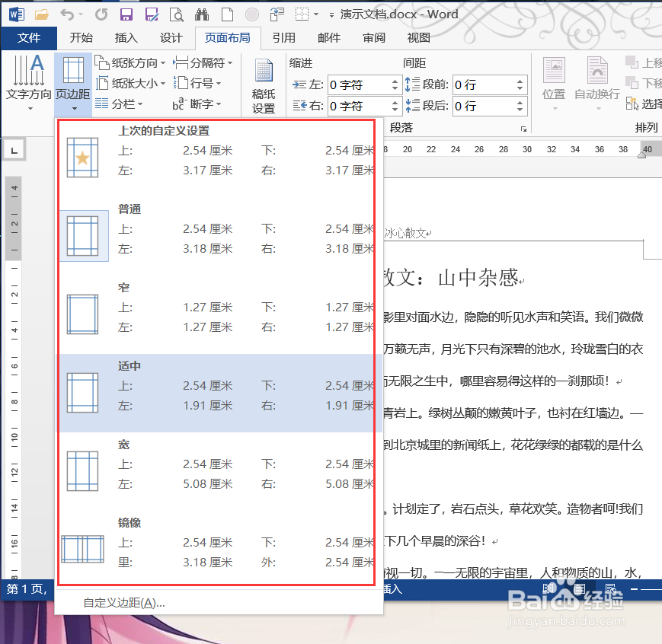This screenshot has width=662, height=644.
Task: Switch to the 邮件 tab
Action: tap(329, 38)
